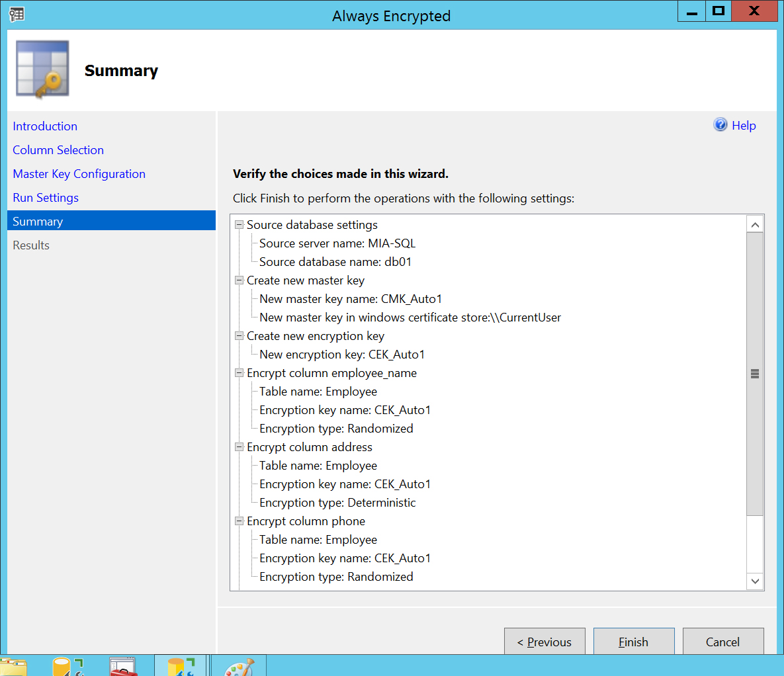Select the Results page in sidebar

click(31, 245)
